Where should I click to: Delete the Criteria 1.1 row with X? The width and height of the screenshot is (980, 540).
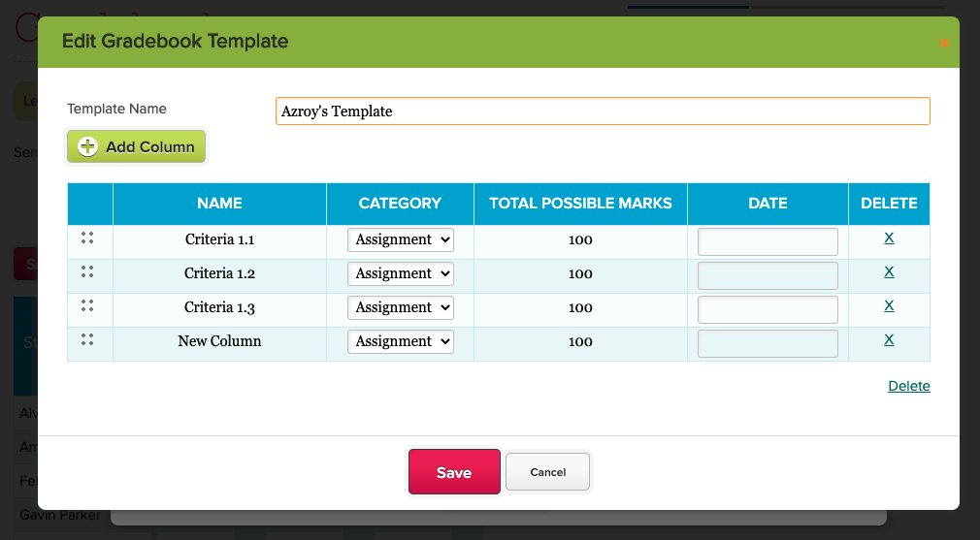tap(889, 238)
